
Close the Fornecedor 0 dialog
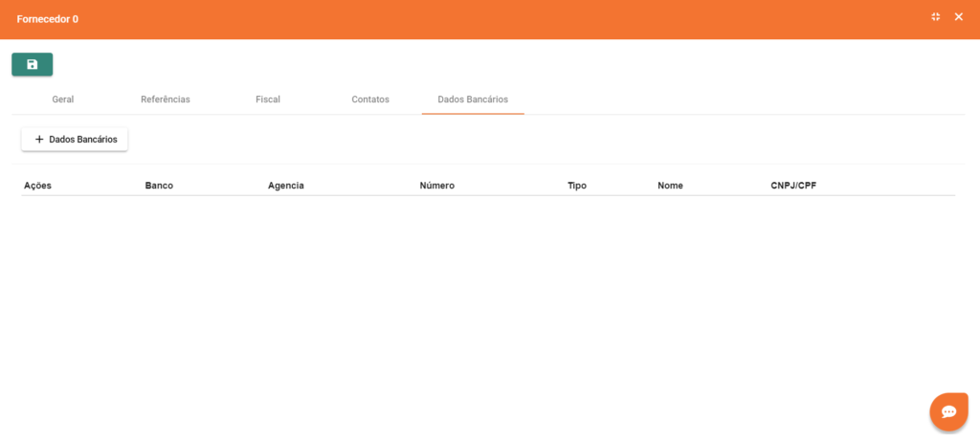pyautogui.click(x=958, y=17)
